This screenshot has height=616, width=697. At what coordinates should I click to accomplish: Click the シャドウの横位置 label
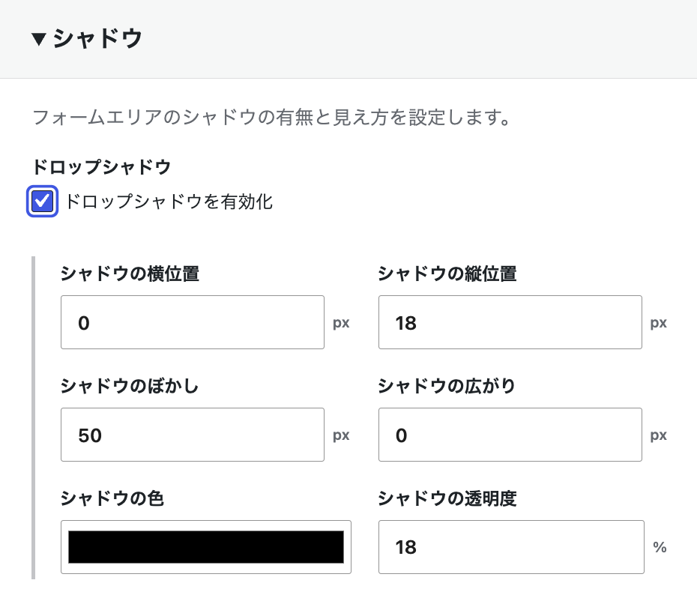point(130,274)
